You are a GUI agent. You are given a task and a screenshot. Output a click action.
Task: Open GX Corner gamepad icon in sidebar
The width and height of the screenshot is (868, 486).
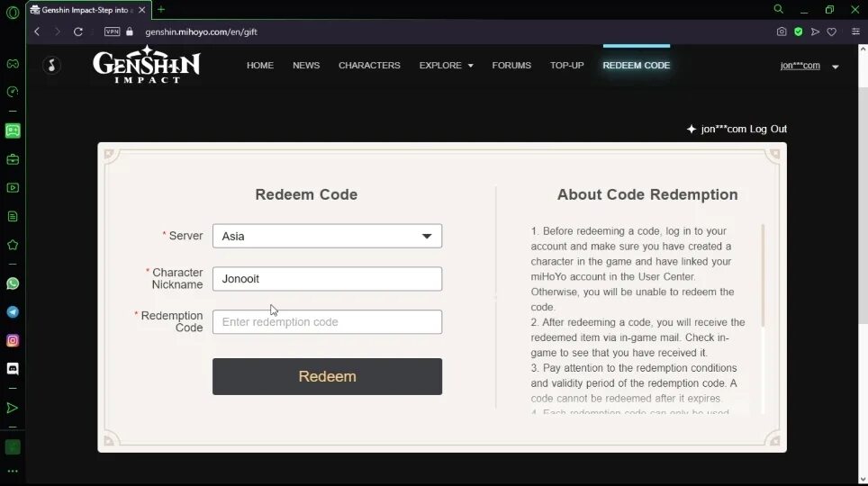pos(13,64)
